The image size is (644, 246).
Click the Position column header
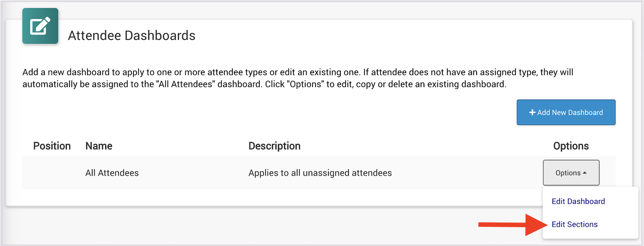[x=52, y=146]
